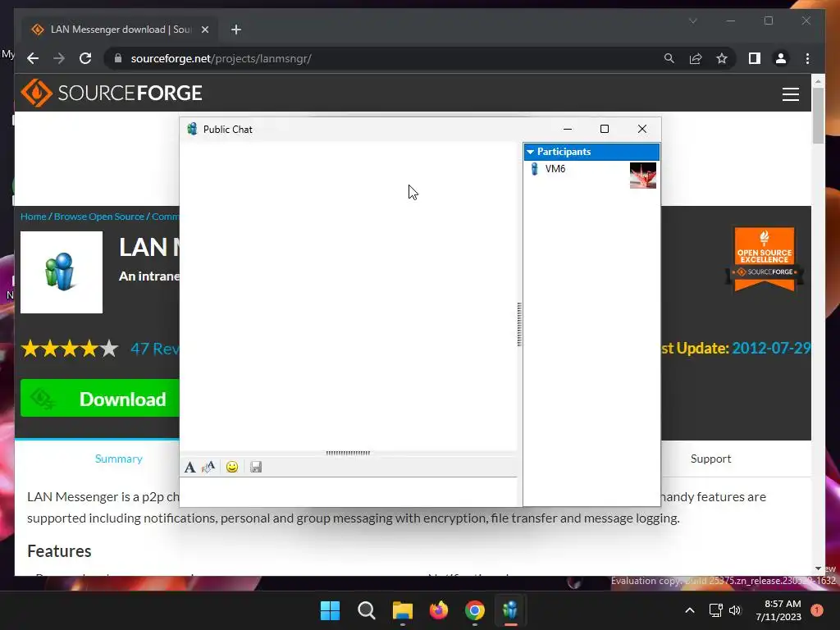Click the zoom magnifier icon in address bar
The width and height of the screenshot is (840, 630).
[669, 58]
